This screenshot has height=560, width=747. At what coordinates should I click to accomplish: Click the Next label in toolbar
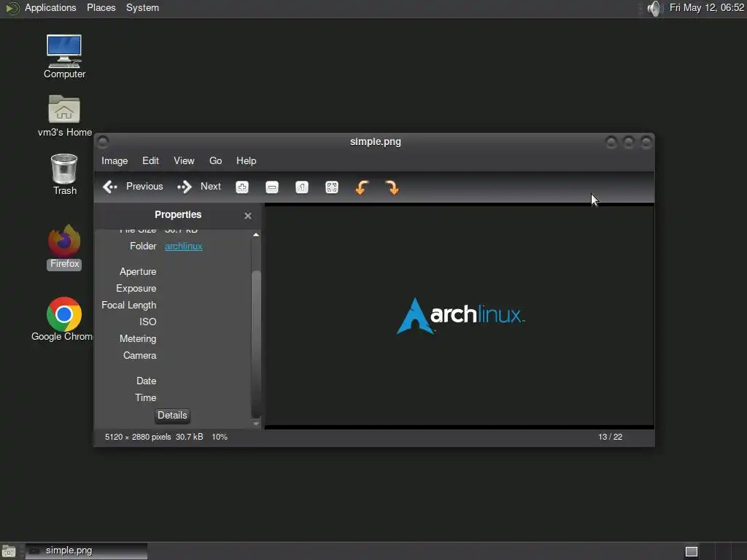pyautogui.click(x=211, y=186)
